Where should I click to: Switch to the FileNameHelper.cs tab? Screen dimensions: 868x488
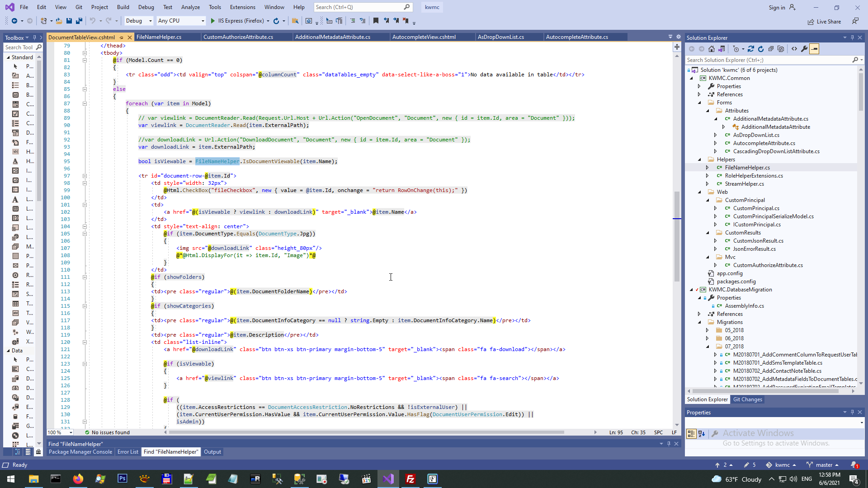click(x=159, y=37)
